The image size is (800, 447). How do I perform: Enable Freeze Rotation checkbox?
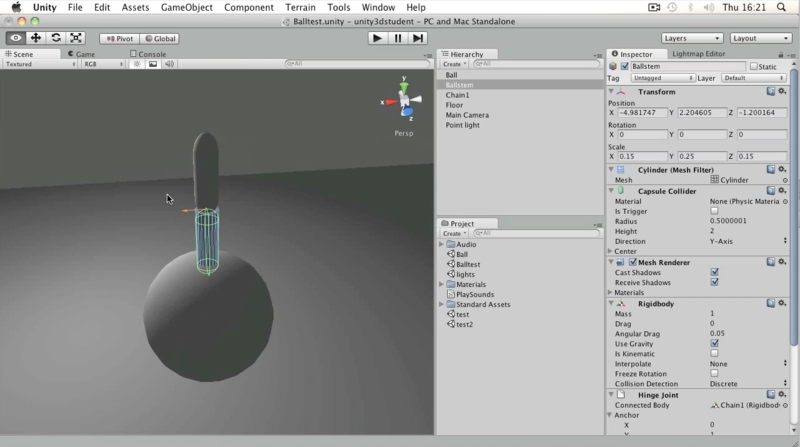click(x=714, y=374)
